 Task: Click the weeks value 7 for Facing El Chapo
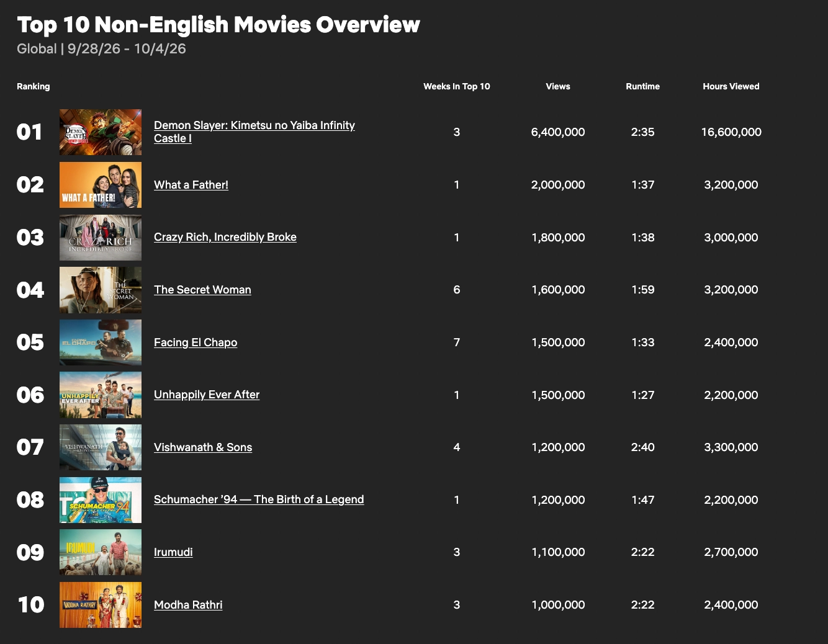pos(457,342)
